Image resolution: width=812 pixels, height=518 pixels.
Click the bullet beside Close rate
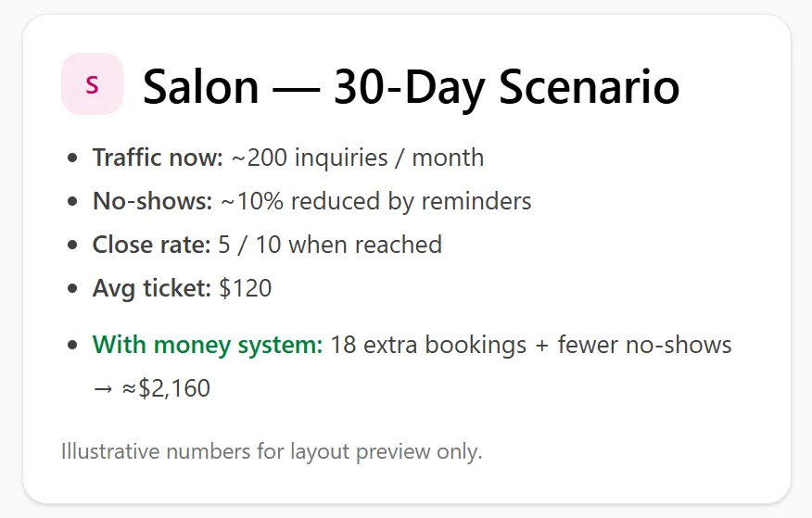click(72, 245)
